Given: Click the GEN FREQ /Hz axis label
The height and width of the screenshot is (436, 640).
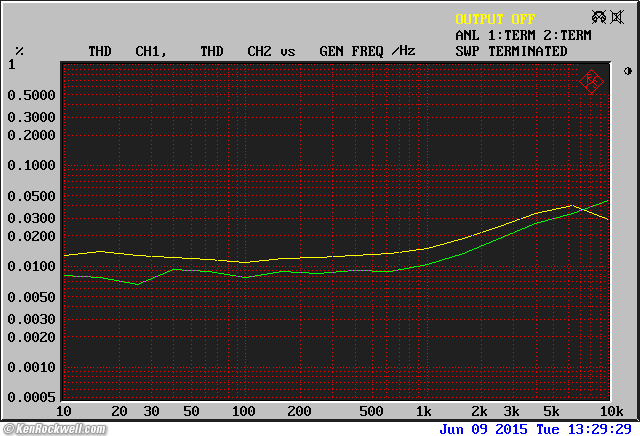Looking at the screenshot, I should coord(367,51).
